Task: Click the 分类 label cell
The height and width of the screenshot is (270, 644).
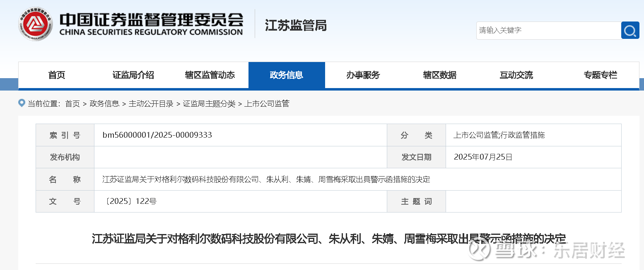Action: tap(416, 135)
